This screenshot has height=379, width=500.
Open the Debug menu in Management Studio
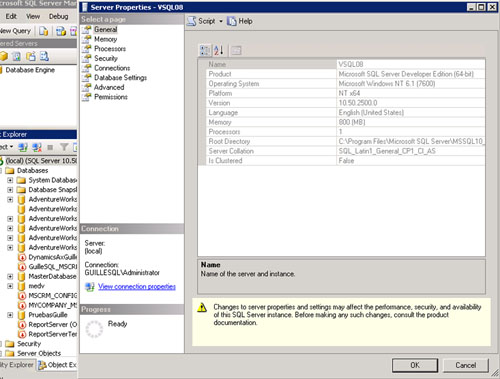tap(58, 16)
